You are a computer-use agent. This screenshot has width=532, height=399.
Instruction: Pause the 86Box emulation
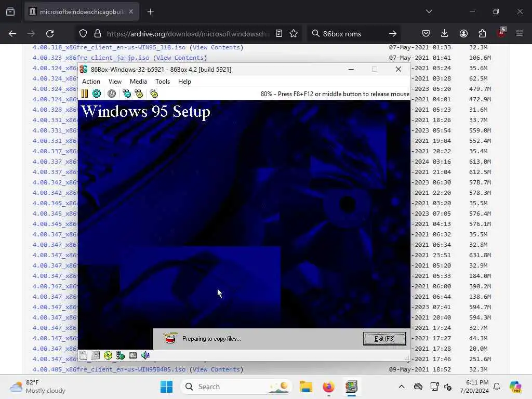click(85, 94)
